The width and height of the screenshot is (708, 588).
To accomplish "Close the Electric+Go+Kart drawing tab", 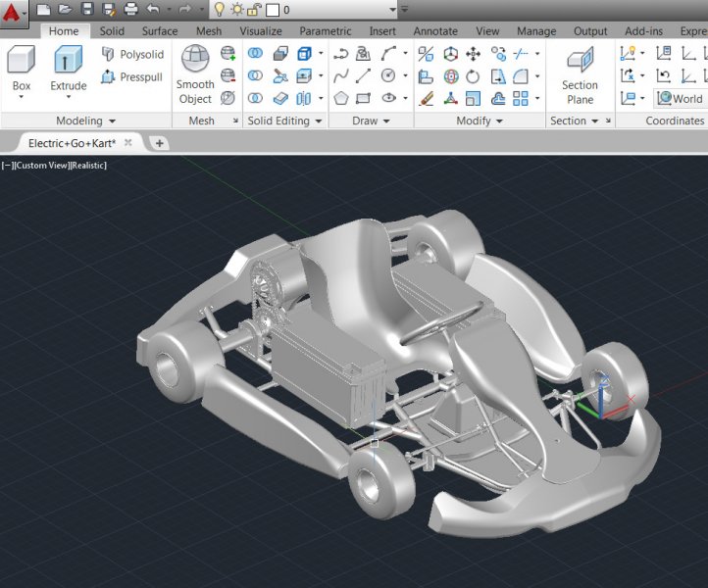I will (128, 143).
